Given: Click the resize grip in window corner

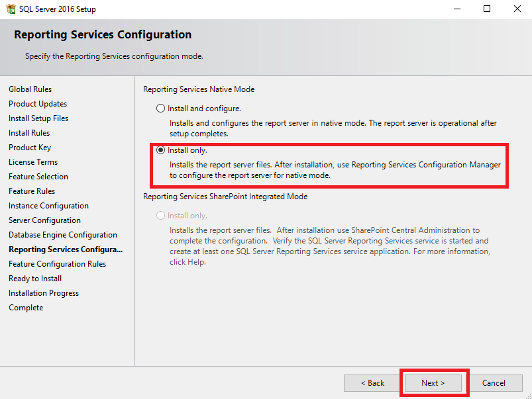Looking at the screenshot, I should tap(529, 396).
